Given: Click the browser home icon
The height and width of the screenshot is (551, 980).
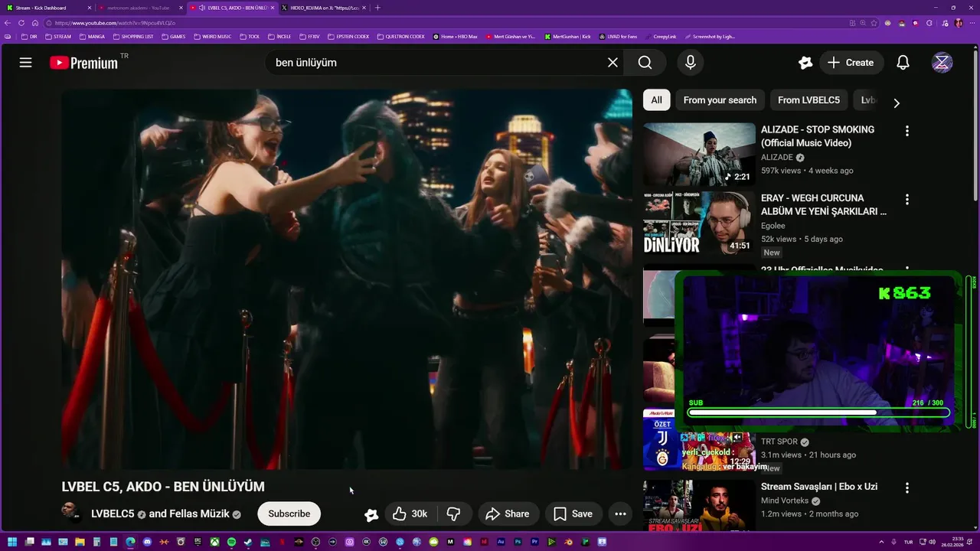Looking at the screenshot, I should click(34, 23).
